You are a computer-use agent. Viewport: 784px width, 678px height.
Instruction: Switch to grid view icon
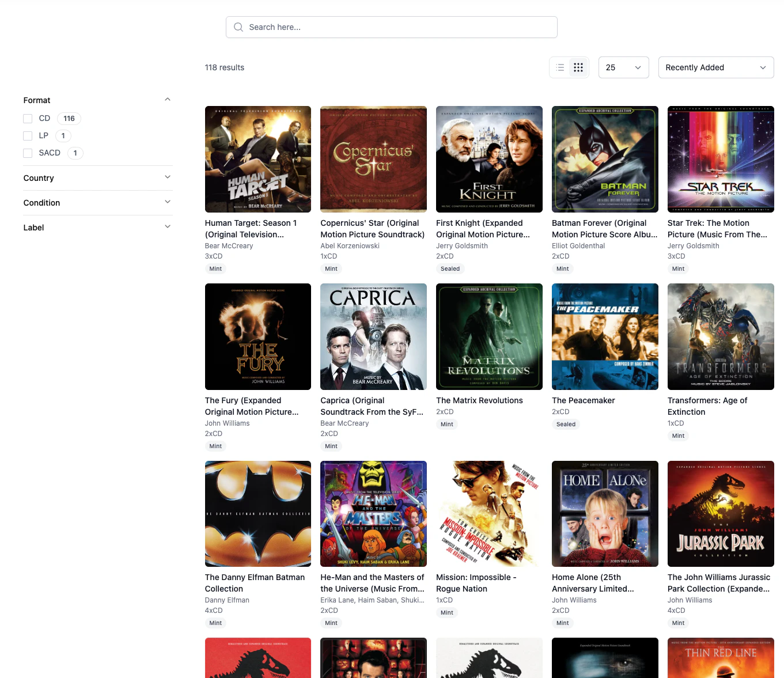point(578,67)
